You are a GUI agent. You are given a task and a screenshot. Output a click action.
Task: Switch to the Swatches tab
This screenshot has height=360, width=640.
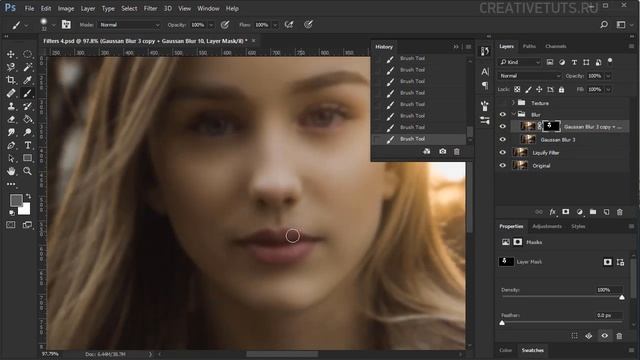tap(533, 350)
